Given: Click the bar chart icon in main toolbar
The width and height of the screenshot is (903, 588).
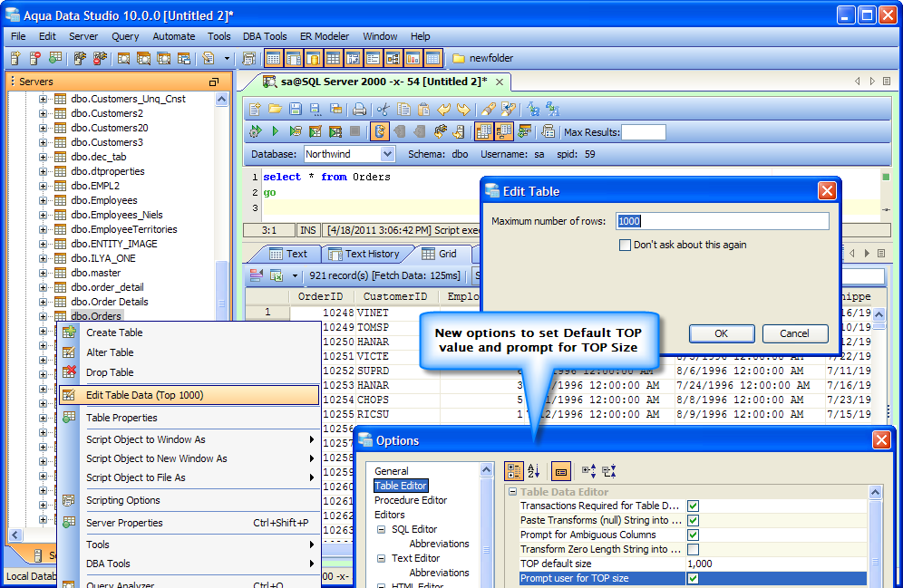Looking at the screenshot, I should click(x=413, y=58).
